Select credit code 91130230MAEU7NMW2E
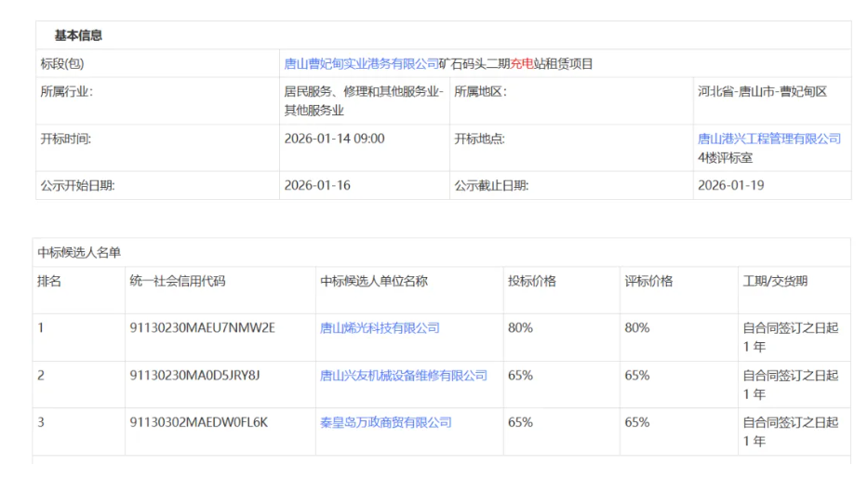 coord(202,328)
